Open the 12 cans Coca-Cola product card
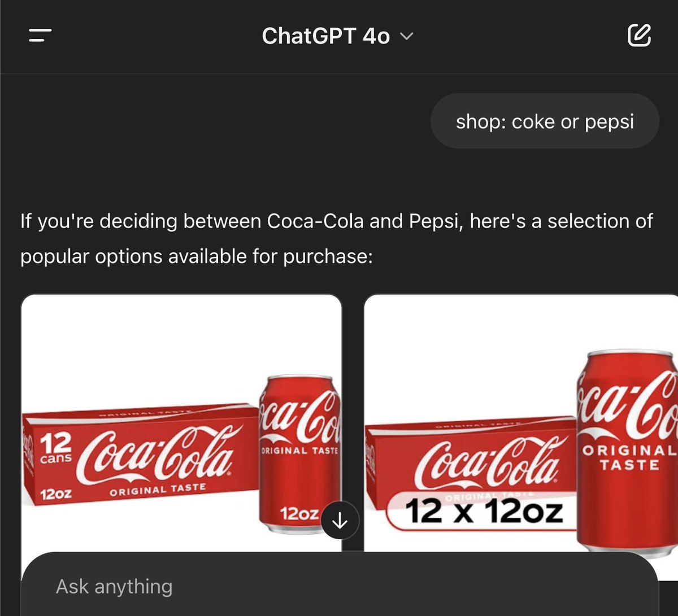Viewport: 678px width, 616px height. 181,423
